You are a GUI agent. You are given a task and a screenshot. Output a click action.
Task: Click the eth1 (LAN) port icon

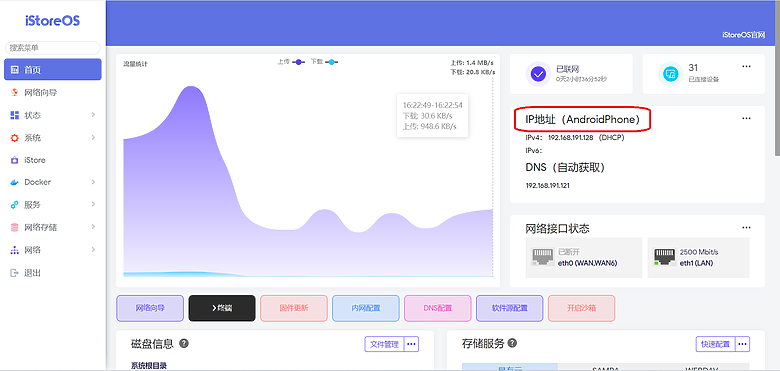(665, 257)
